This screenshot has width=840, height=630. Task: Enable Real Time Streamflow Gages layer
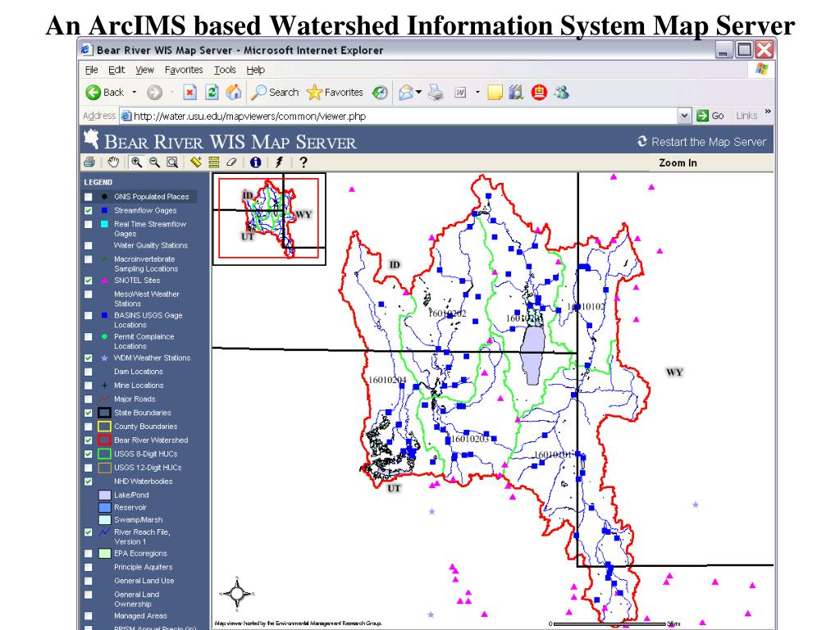[x=89, y=225]
